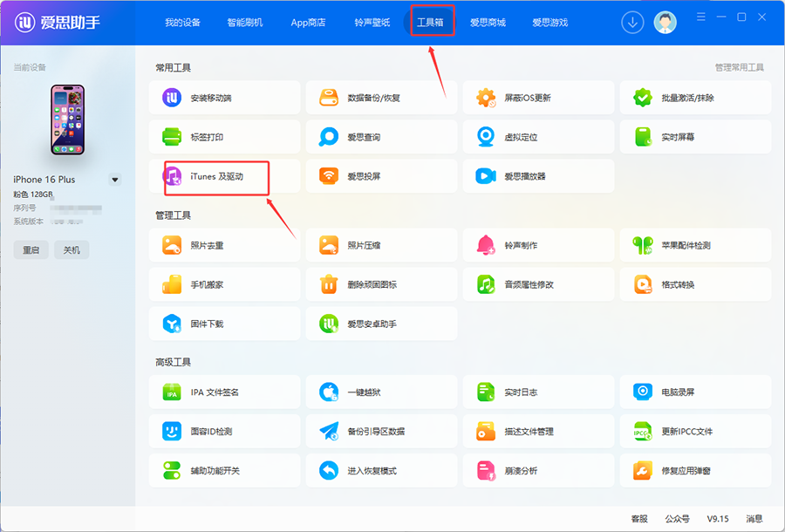
Task: Open the 实时日志 icon
Action: [x=486, y=392]
